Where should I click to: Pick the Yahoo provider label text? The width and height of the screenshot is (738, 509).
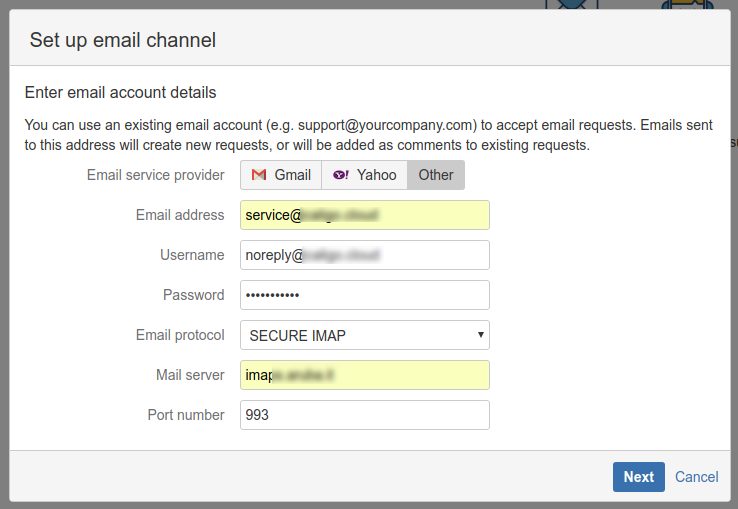tap(376, 175)
